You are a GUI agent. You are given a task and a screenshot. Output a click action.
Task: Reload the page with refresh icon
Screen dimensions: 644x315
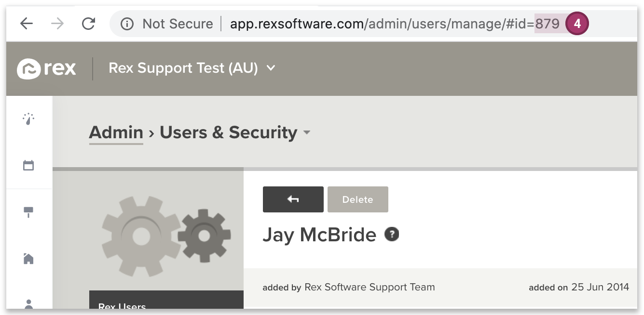(88, 24)
